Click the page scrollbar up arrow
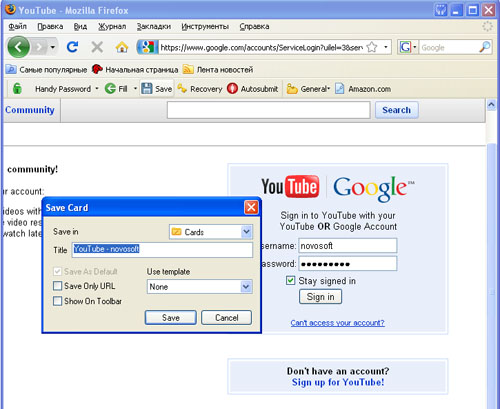The height and width of the screenshot is (409, 500). tap(491, 105)
